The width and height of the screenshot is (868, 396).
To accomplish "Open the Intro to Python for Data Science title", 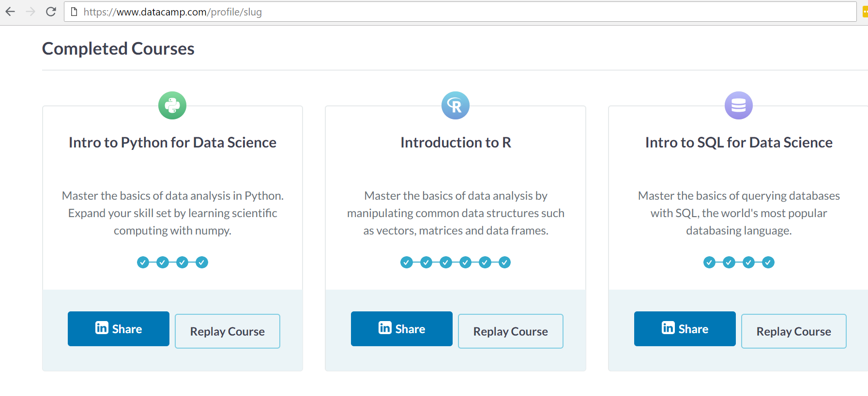I will [x=172, y=143].
